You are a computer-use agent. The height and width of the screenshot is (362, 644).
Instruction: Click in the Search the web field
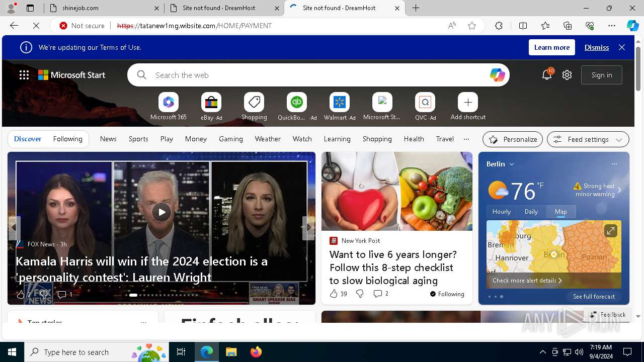click(x=318, y=75)
